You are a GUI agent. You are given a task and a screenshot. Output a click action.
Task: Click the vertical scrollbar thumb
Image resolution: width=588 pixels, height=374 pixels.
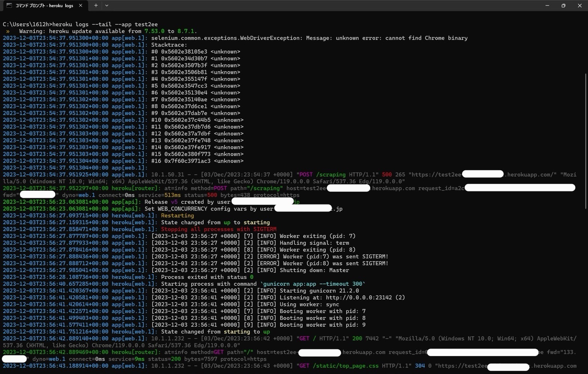586,141
